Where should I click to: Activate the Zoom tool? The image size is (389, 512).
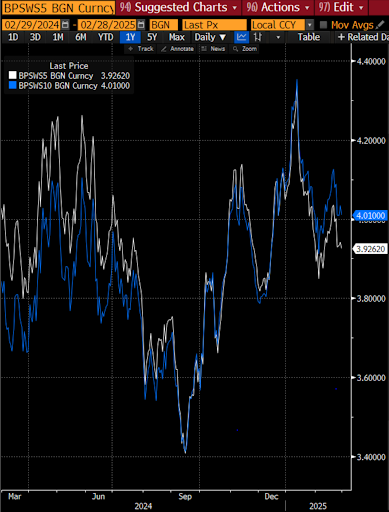tap(245, 49)
